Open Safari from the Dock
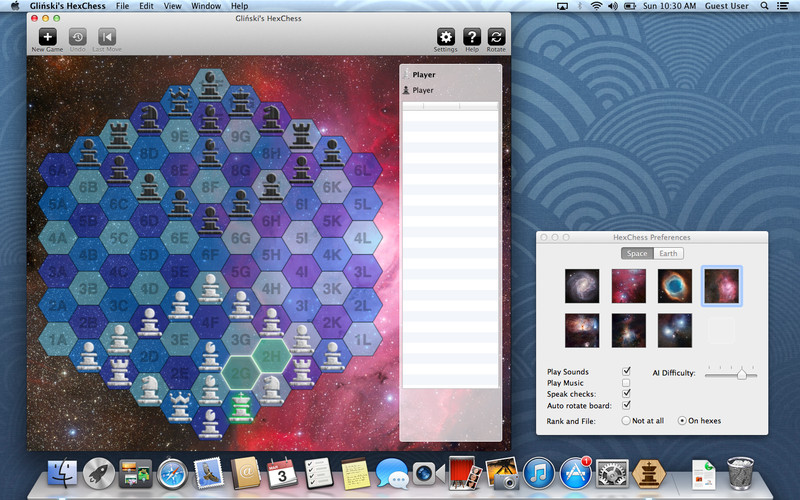Image resolution: width=800 pixels, height=500 pixels. 172,473
